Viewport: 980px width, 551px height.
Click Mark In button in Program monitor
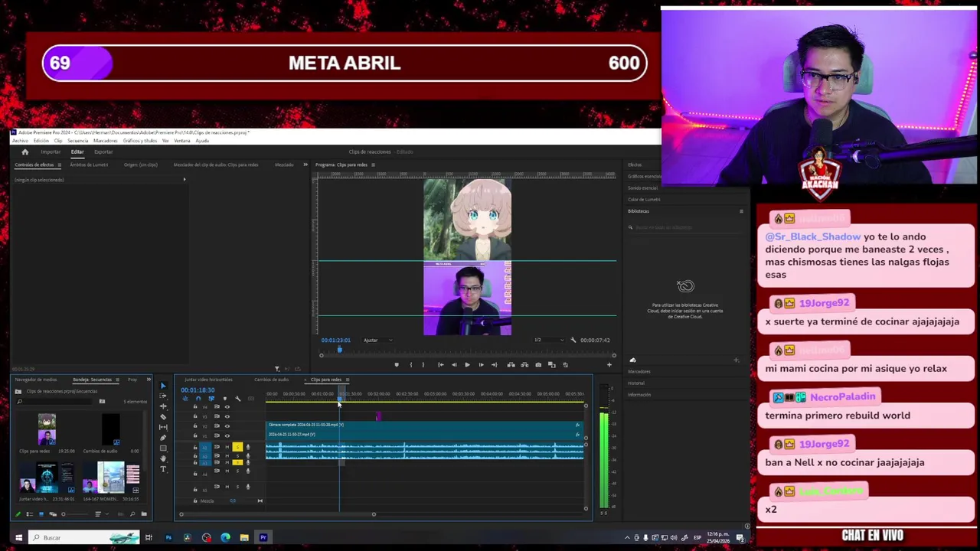[411, 364]
